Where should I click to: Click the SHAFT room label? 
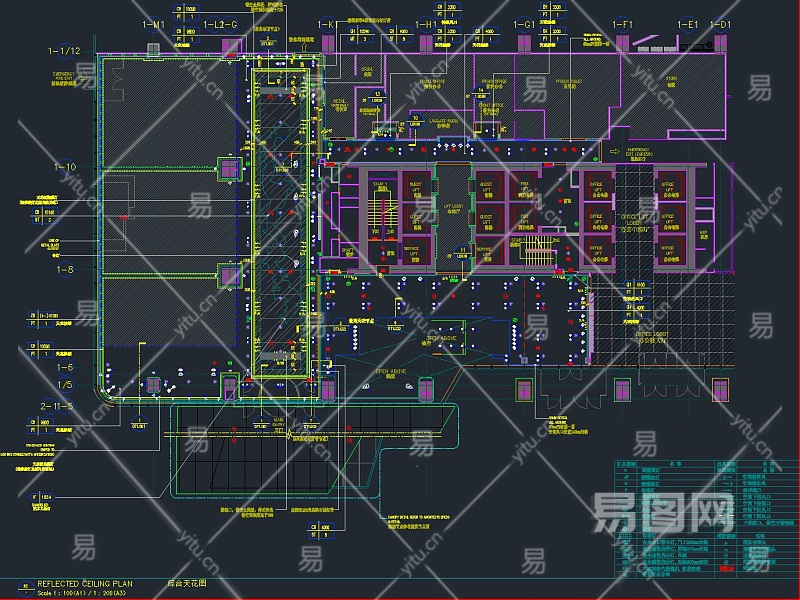tap(348, 252)
